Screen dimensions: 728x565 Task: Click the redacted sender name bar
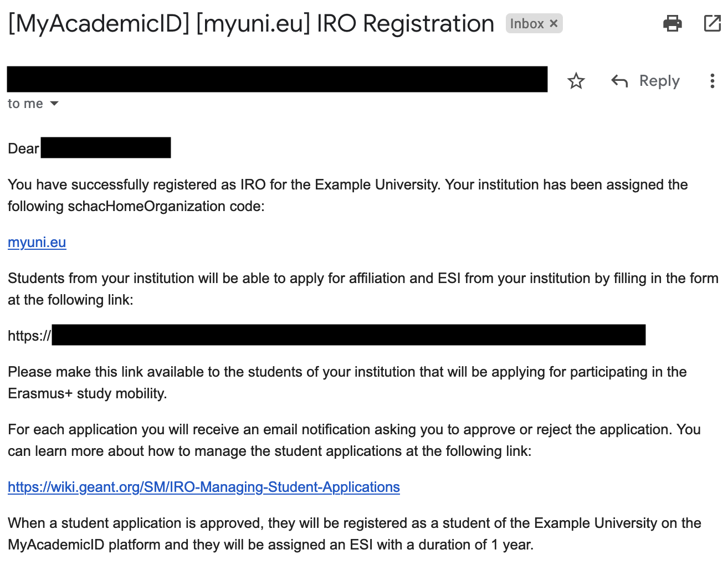coord(277,79)
